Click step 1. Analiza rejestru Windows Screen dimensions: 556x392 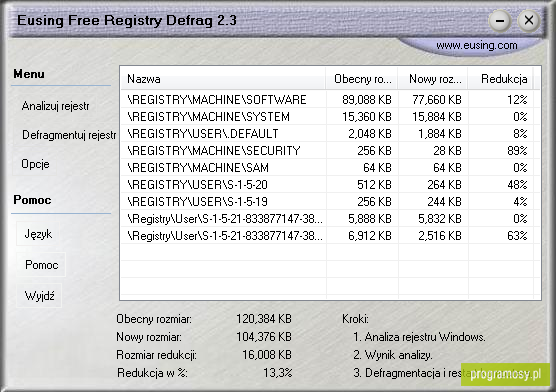point(419,336)
